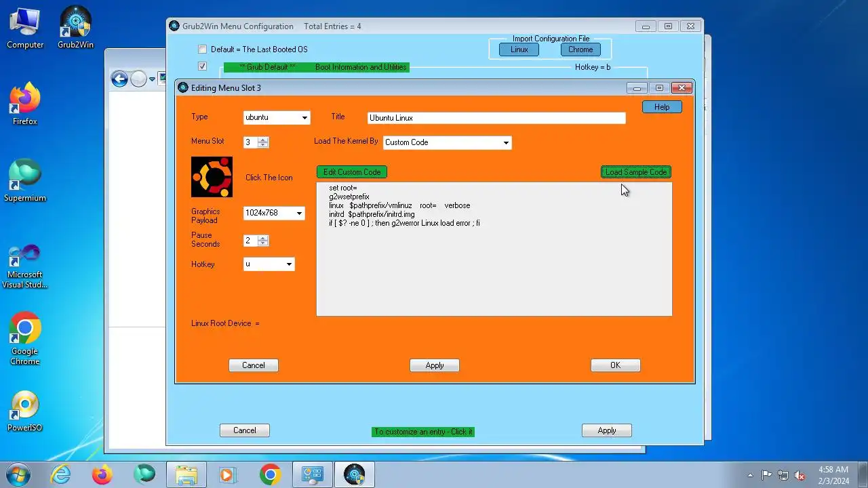The width and height of the screenshot is (868, 488).
Task: Click the 'Click The Icon' label
Action: [269, 178]
